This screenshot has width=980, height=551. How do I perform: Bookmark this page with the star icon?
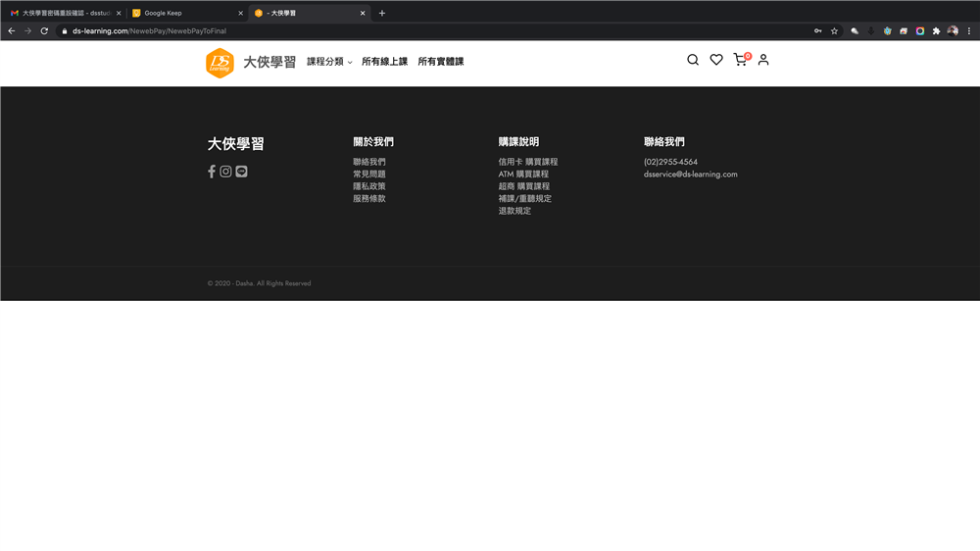pos(834,31)
